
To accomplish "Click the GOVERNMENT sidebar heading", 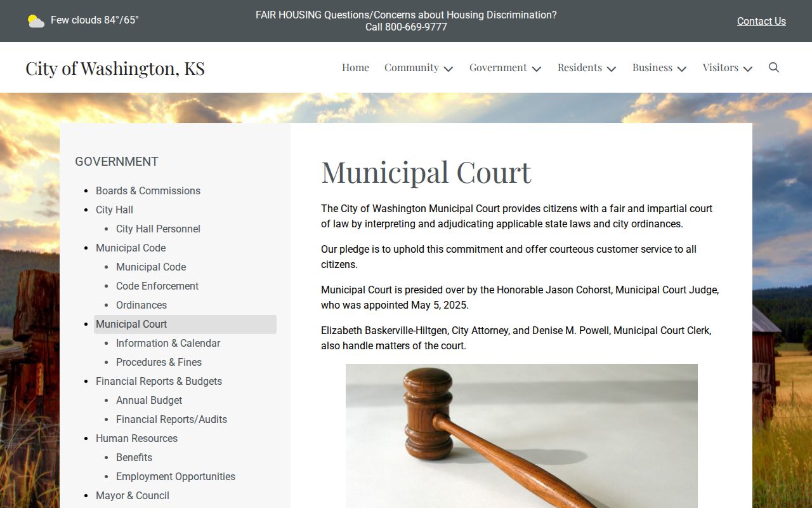I will [117, 161].
